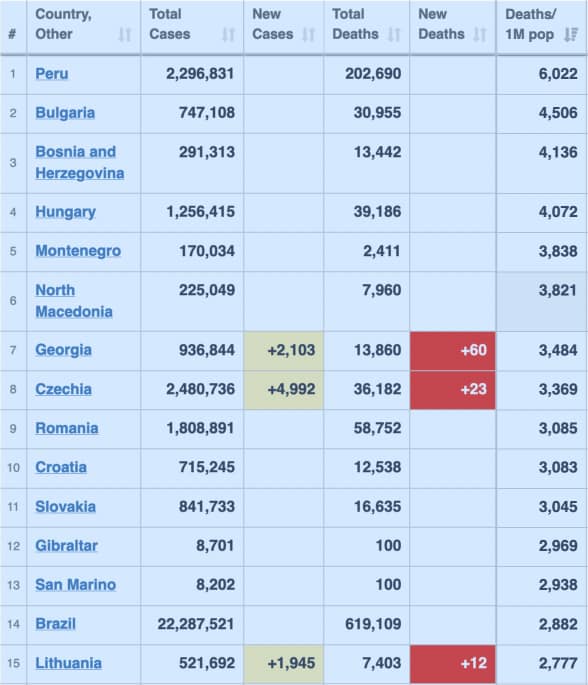
Task: Open the Bulgaria country link
Action: coord(65,113)
